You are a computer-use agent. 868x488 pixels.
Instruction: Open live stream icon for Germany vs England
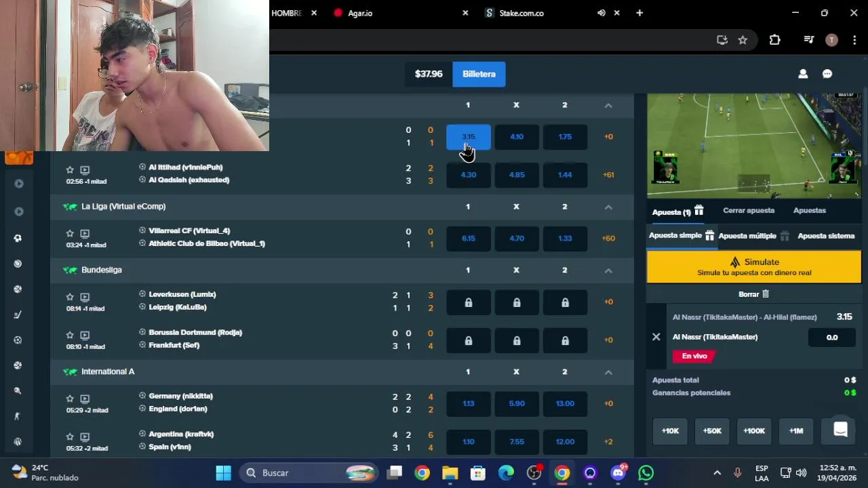(x=85, y=399)
